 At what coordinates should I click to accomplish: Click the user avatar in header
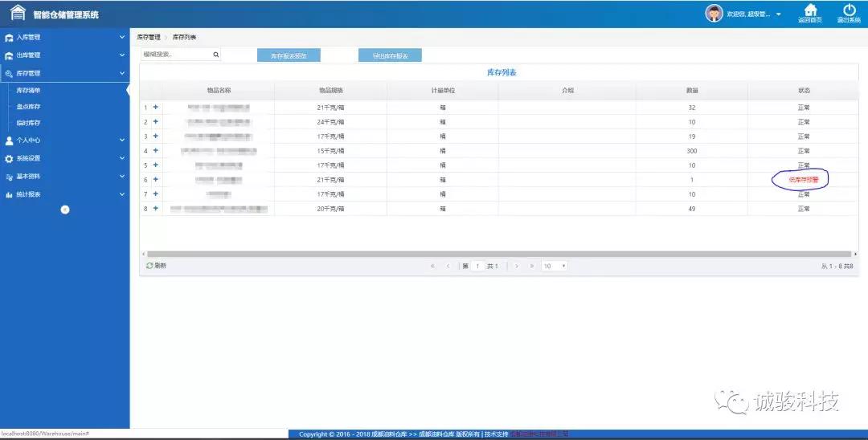tap(714, 13)
